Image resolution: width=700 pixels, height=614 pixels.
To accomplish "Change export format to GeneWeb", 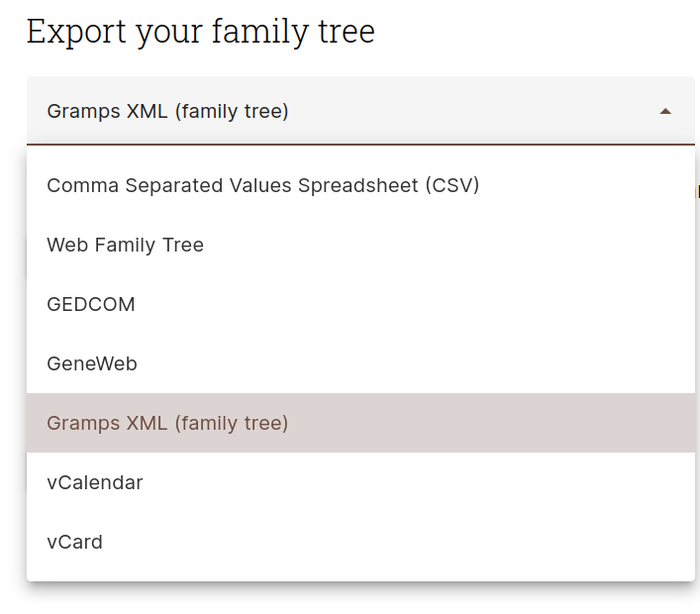I will (360, 363).
